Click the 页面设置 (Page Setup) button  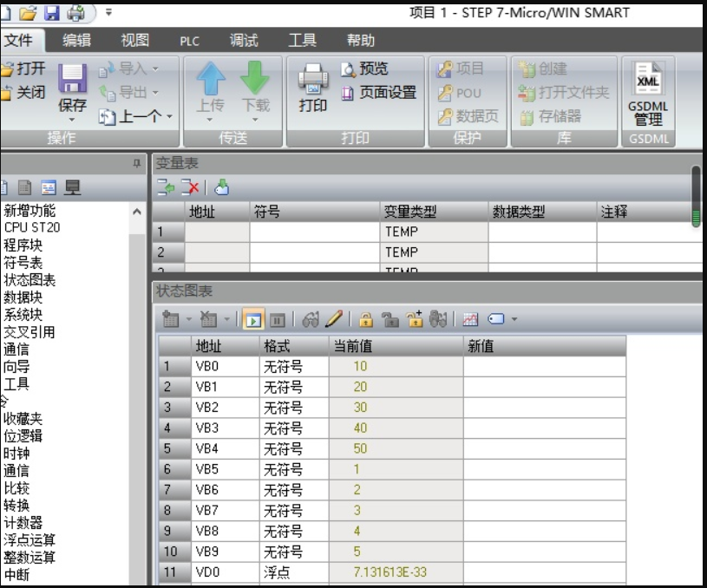[379, 93]
